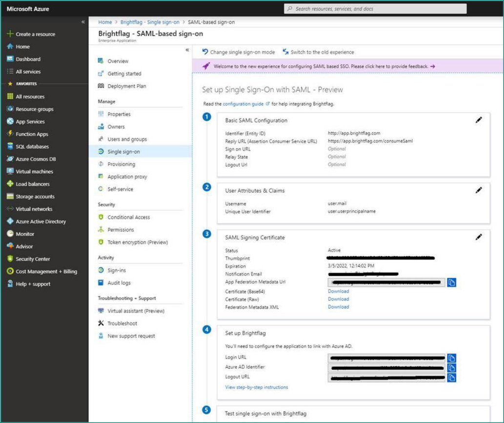Viewport: 504px width, 423px height.
Task: Open Token encryption (Preview)
Action: (138, 242)
